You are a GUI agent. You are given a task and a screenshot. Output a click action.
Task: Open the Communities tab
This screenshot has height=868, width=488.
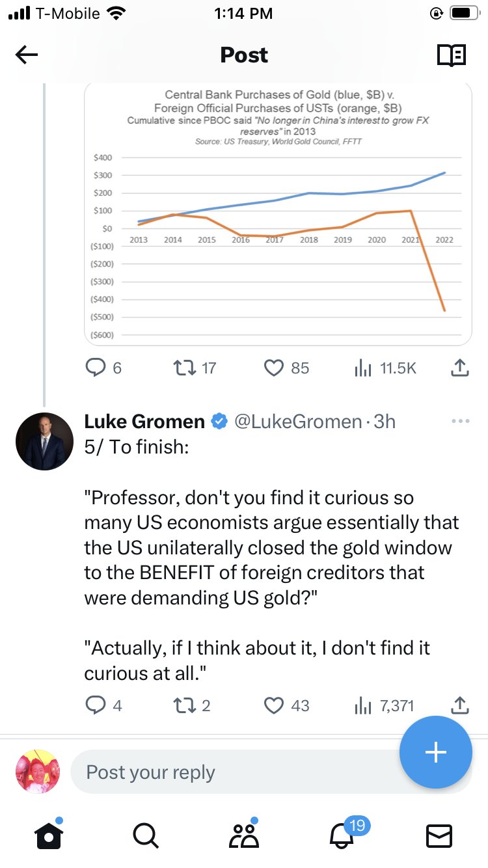click(243, 835)
